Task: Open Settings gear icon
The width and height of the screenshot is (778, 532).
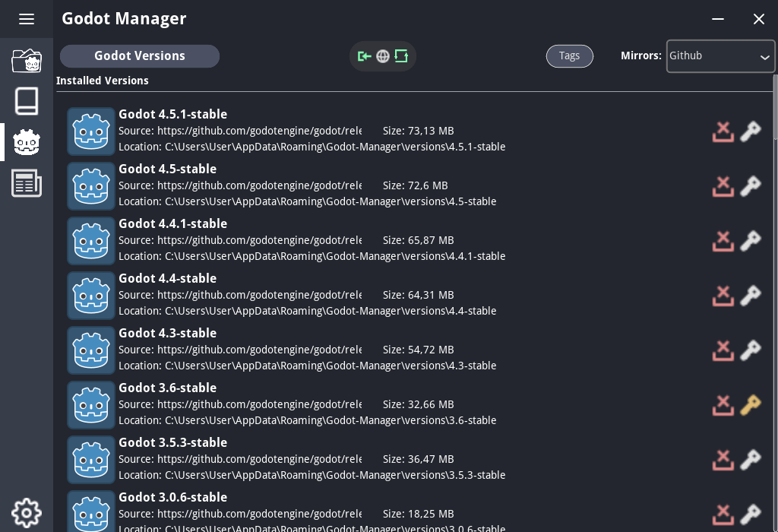Action: (x=27, y=513)
